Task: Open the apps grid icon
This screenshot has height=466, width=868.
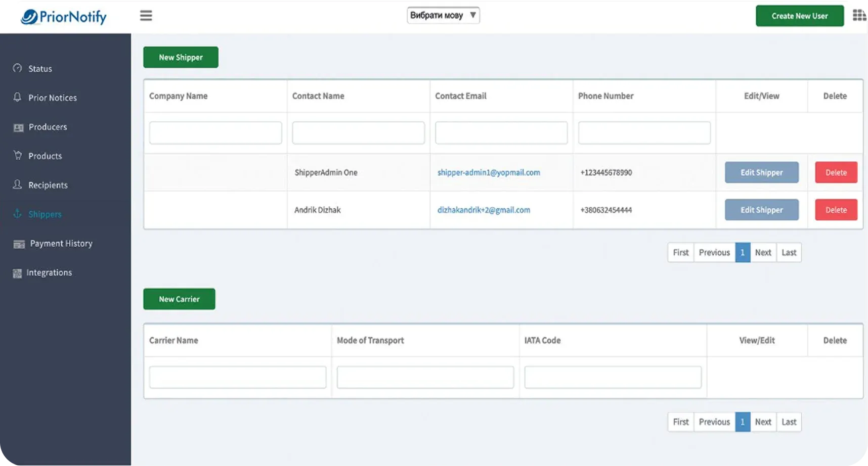Action: 859,15
